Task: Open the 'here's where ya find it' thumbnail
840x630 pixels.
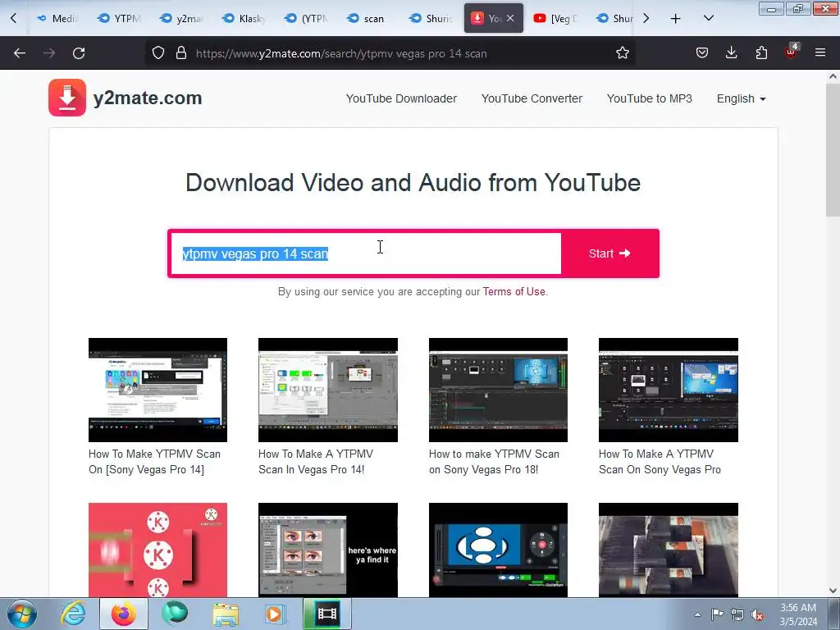Action: click(x=328, y=550)
